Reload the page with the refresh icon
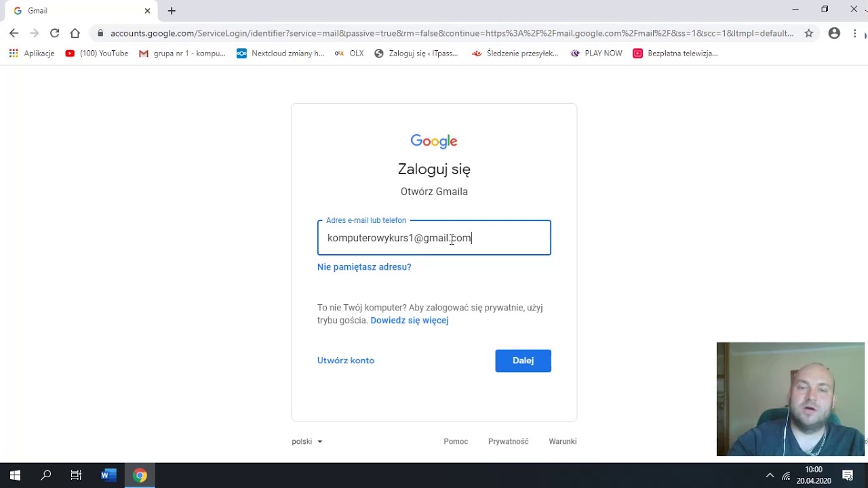Screen dimensions: 868x488 [55, 33]
